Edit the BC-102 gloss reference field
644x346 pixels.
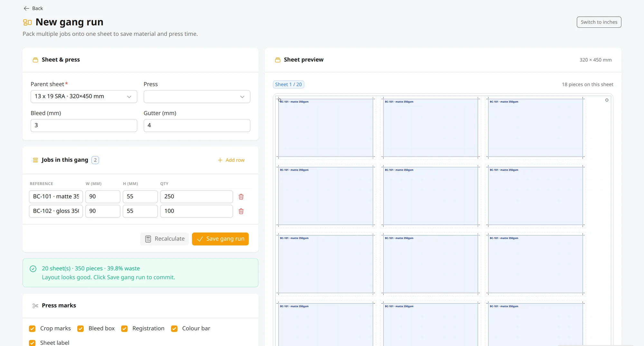point(56,211)
